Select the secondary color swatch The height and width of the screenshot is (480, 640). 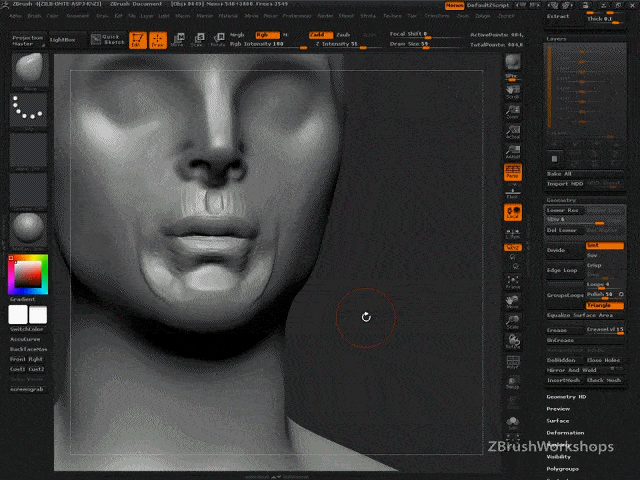click(38, 315)
